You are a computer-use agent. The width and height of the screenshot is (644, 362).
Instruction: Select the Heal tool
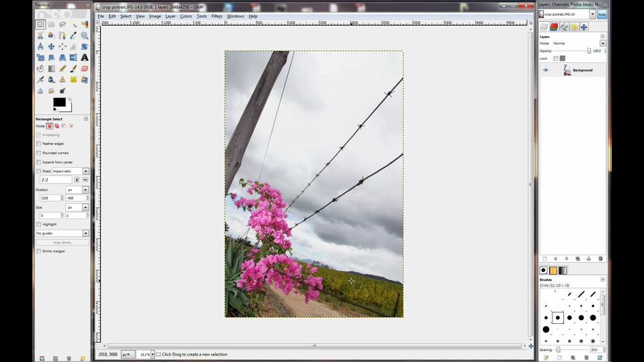[73, 79]
